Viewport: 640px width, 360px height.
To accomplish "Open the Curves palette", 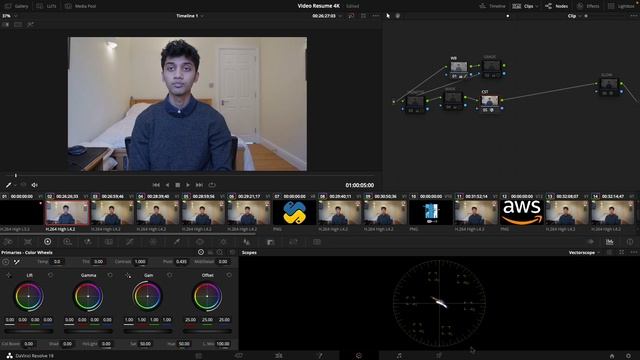I will [130, 242].
